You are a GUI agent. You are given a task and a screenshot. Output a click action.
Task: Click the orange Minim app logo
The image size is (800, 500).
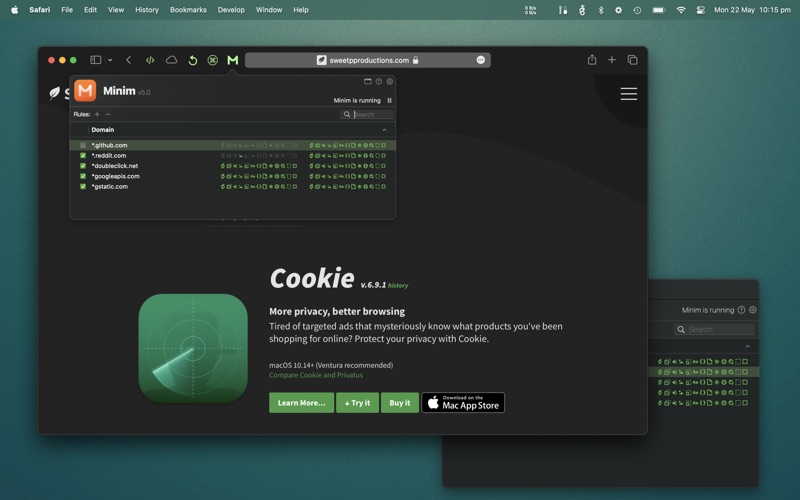(x=85, y=91)
